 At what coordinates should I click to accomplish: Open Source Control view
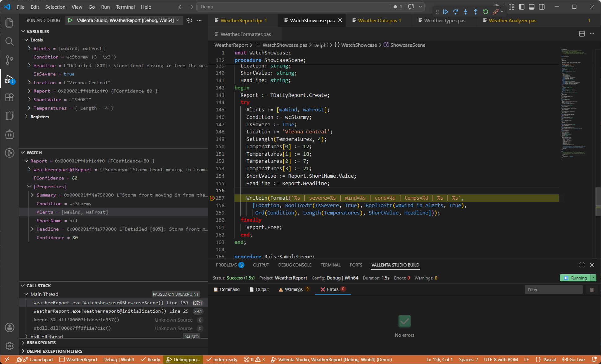coord(10,60)
